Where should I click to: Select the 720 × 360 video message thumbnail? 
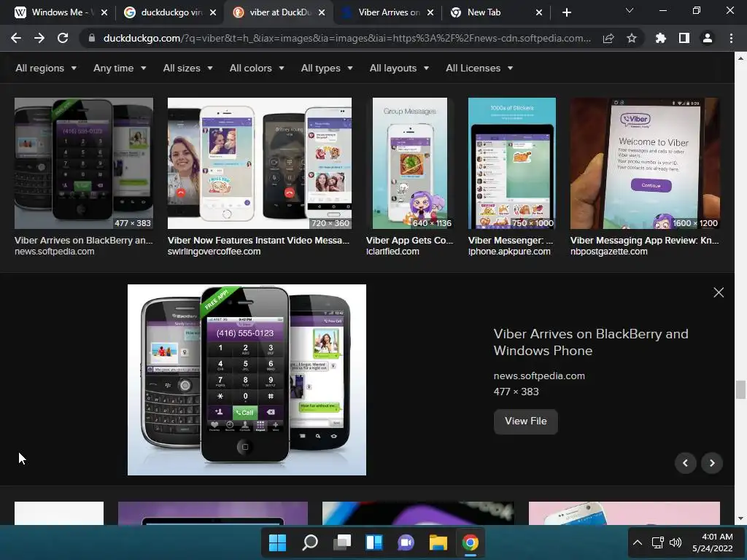[260, 163]
